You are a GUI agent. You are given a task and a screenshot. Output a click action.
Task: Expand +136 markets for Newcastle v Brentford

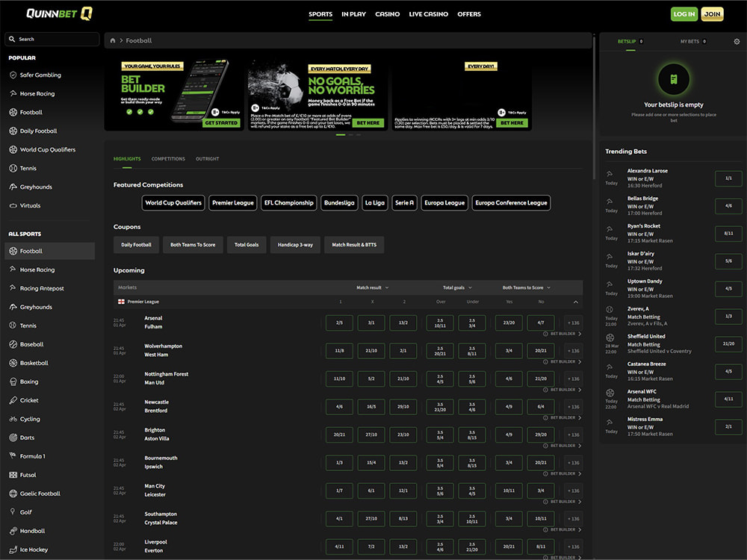tap(573, 407)
